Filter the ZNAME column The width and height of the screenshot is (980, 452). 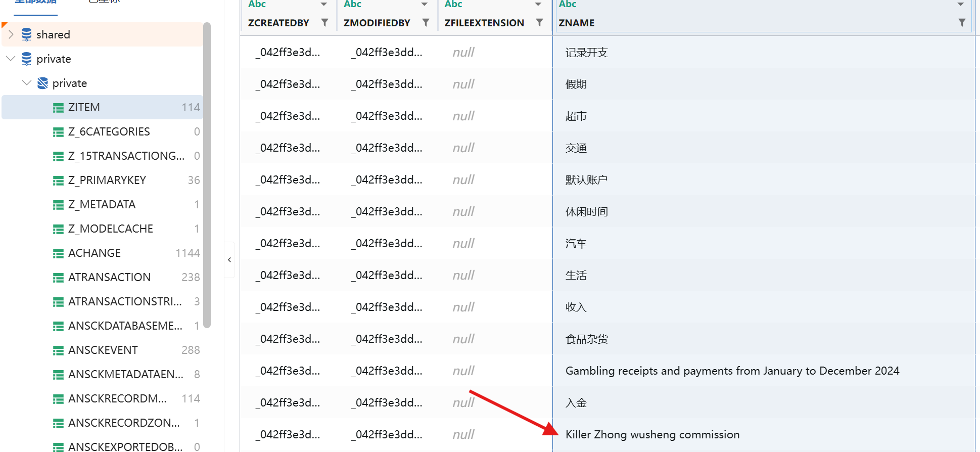click(x=962, y=23)
